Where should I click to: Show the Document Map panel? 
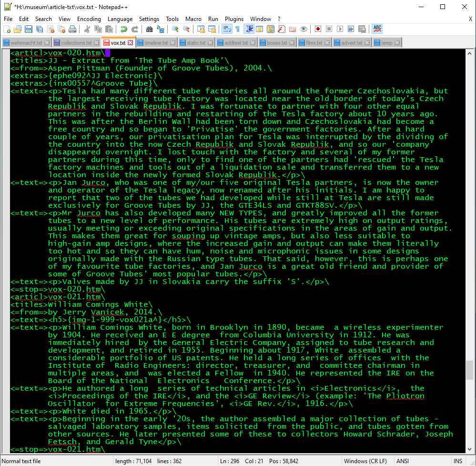[271, 29]
